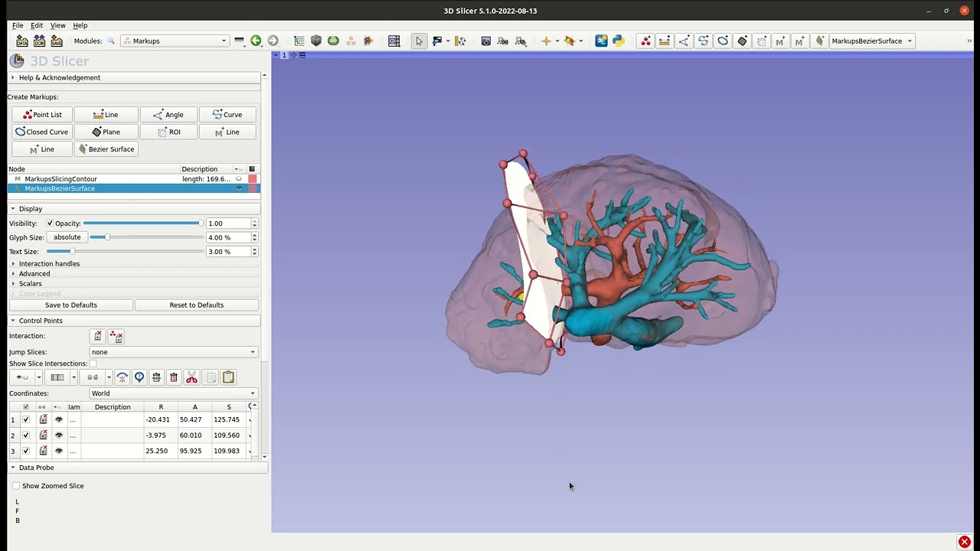Place a plane markup from the toolbar
The image size is (980, 551).
coord(742,41)
